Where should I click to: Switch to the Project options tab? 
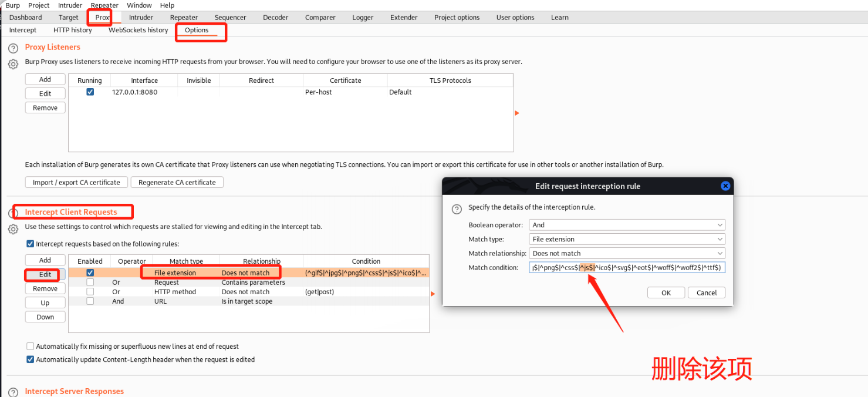click(x=457, y=18)
